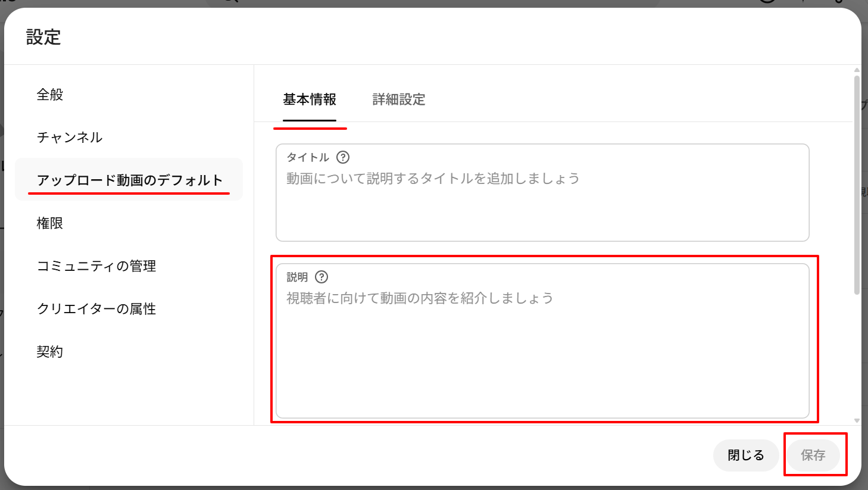Click the settings dialog vertical scrollbar
The width and height of the screenshot is (868, 490).
pyautogui.click(x=857, y=185)
